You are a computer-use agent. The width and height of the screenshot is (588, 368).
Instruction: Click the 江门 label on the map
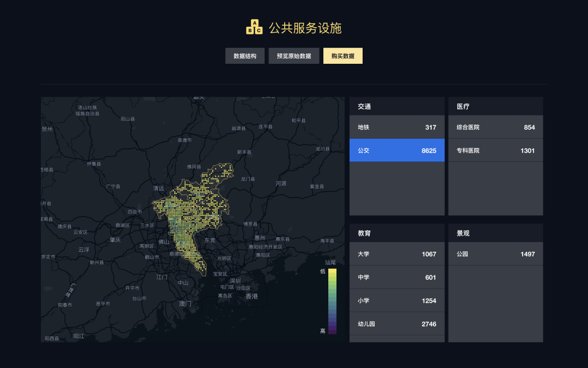click(162, 277)
